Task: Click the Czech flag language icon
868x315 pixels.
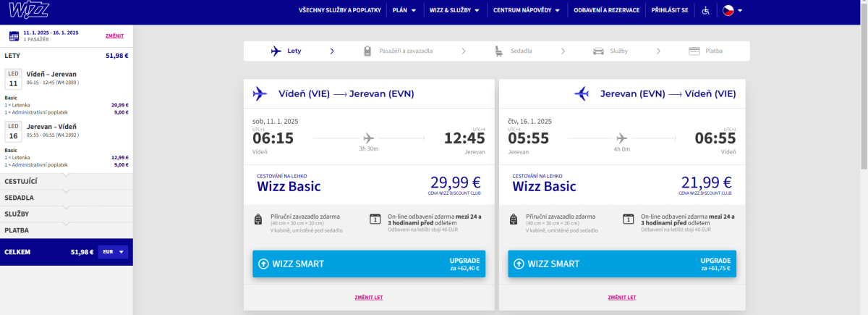Action: (728, 10)
